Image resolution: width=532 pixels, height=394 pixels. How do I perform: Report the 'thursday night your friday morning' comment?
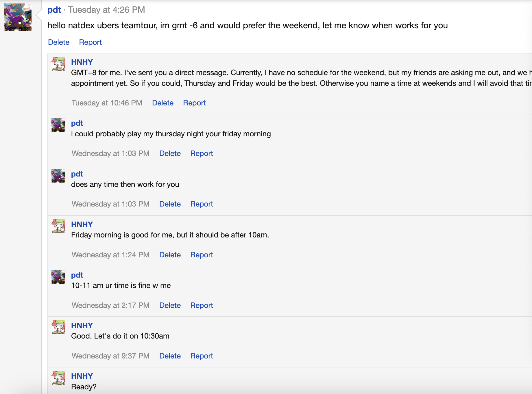[202, 153]
